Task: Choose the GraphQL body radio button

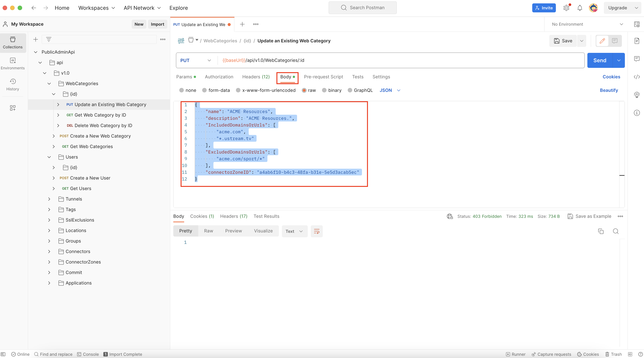Action: click(350, 90)
